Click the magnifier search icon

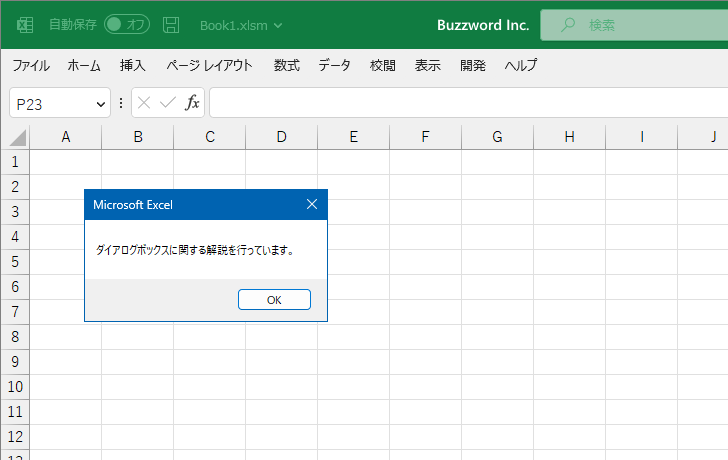pos(568,25)
